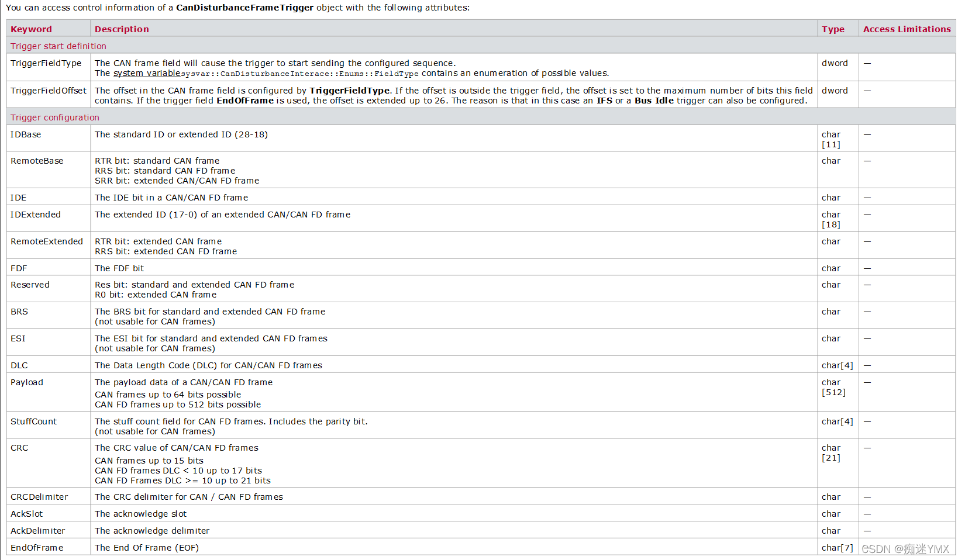Click 'R0 bit: extended CAN frame' line
Viewport: 958px width, 560px height.
[x=156, y=295]
